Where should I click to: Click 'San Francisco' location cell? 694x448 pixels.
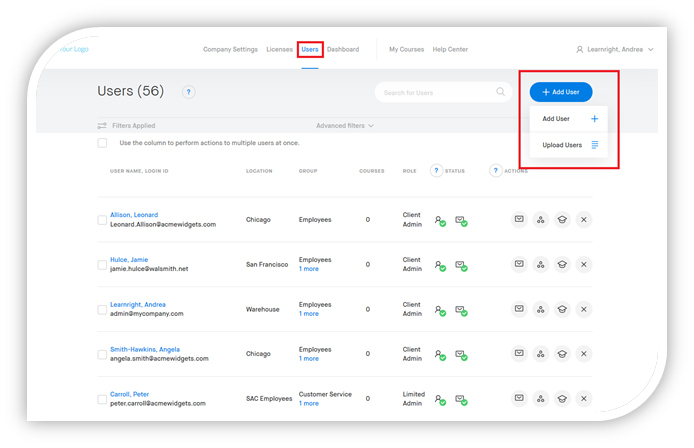click(x=267, y=264)
